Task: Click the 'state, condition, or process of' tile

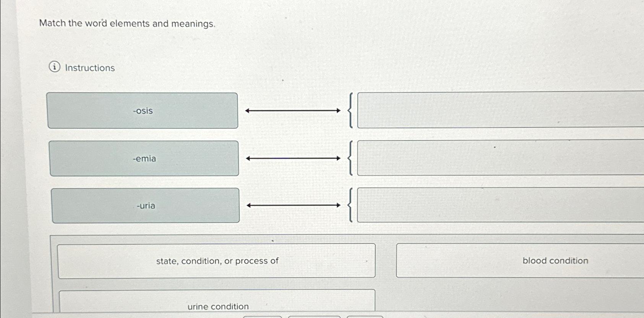Action: pyautogui.click(x=217, y=261)
